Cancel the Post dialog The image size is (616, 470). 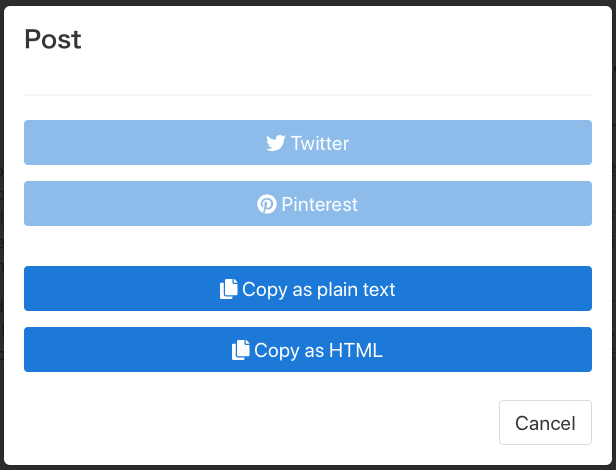(545, 422)
